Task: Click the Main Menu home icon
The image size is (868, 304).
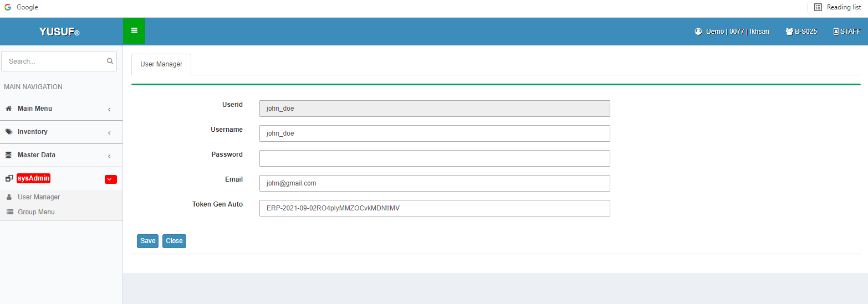Action: click(9, 109)
